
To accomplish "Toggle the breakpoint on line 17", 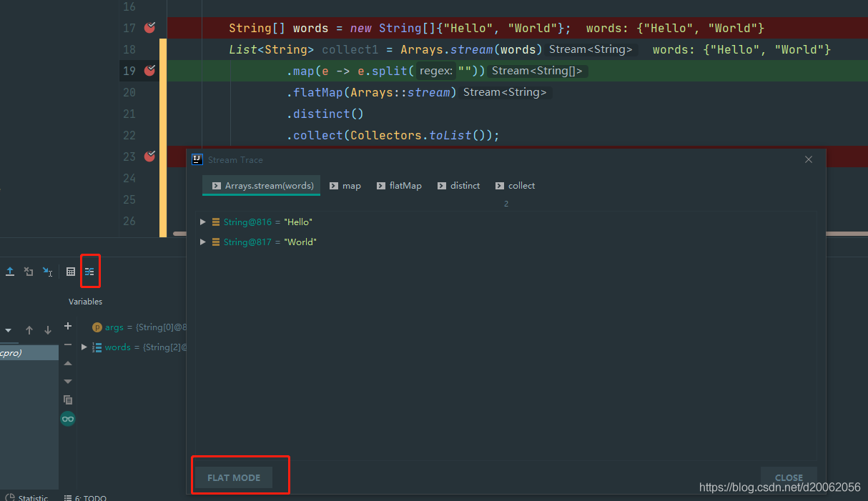I will 149,27.
